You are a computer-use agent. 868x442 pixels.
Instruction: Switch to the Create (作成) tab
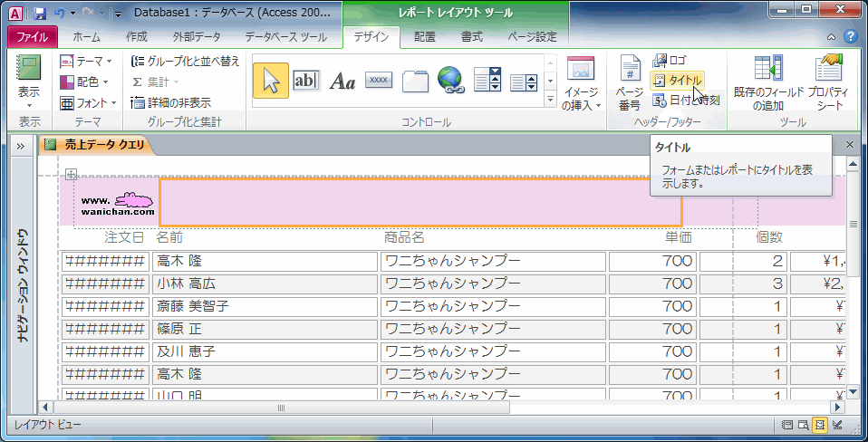(136, 37)
